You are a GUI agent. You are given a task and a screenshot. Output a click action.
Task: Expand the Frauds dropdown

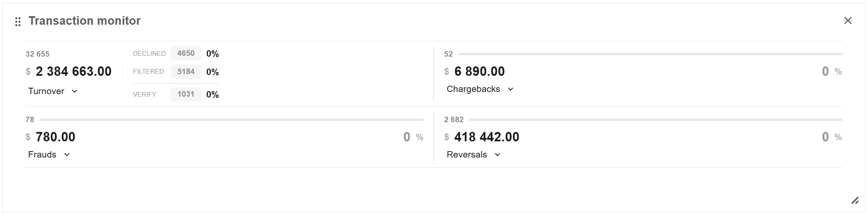[x=67, y=155]
